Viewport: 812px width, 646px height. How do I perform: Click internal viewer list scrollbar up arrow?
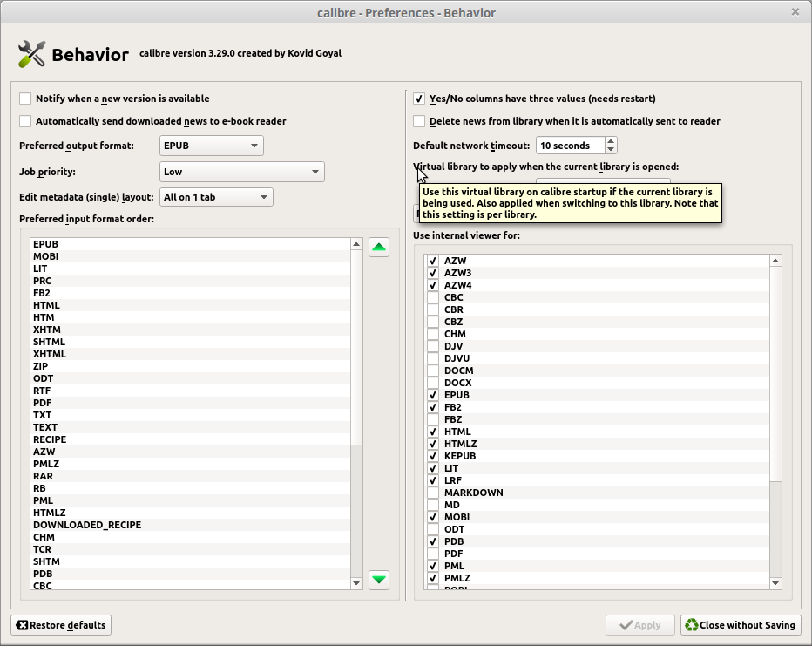[775, 261]
